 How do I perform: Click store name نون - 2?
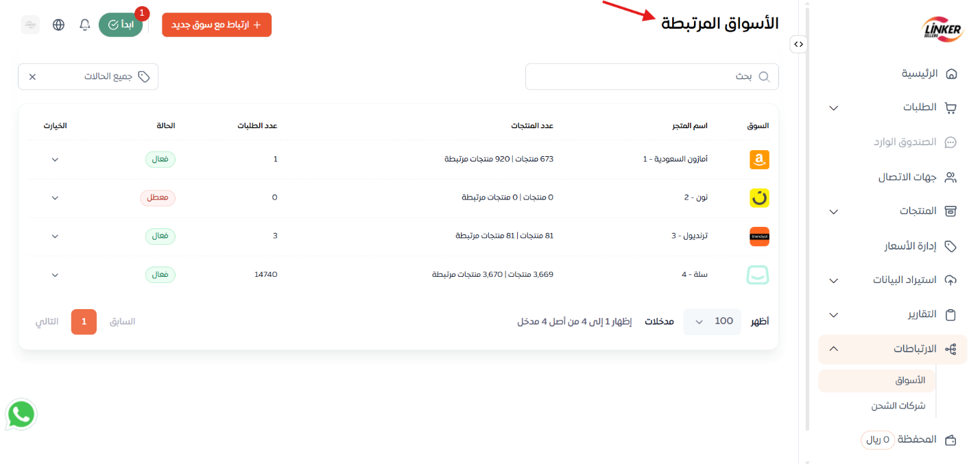[x=695, y=197]
